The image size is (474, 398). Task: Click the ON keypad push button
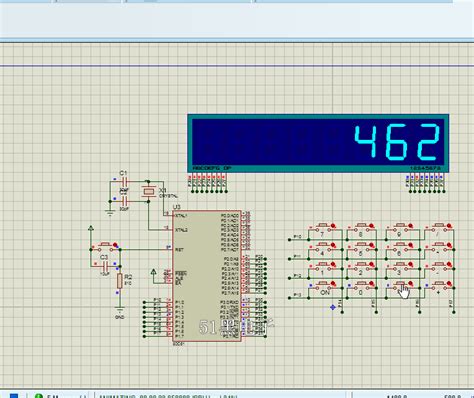pyautogui.click(x=323, y=285)
